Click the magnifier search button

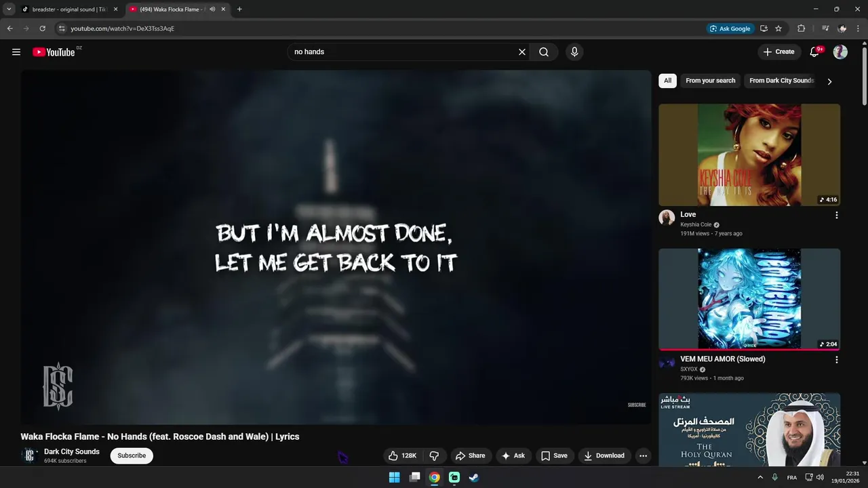[x=544, y=52]
